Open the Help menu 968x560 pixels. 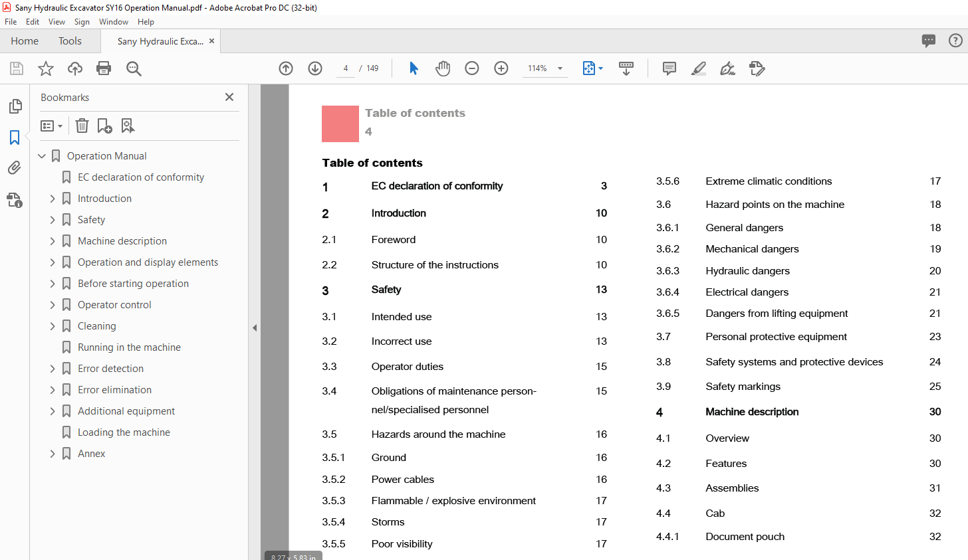146,22
